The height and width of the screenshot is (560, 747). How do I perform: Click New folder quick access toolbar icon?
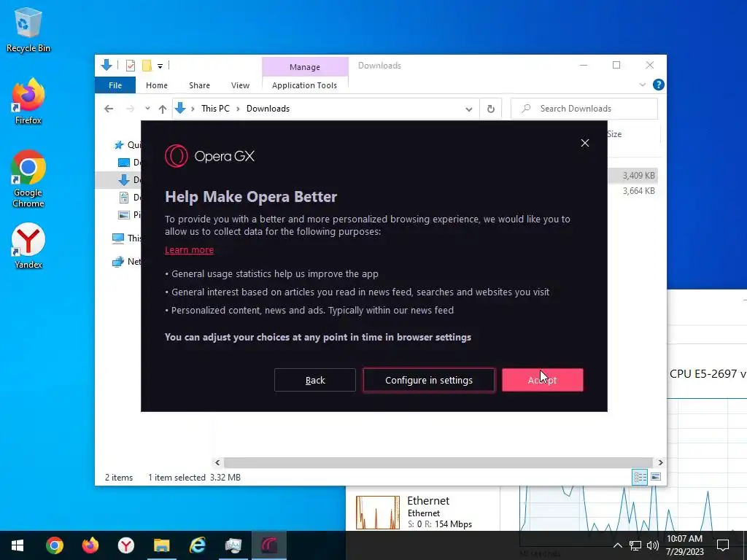tap(147, 66)
